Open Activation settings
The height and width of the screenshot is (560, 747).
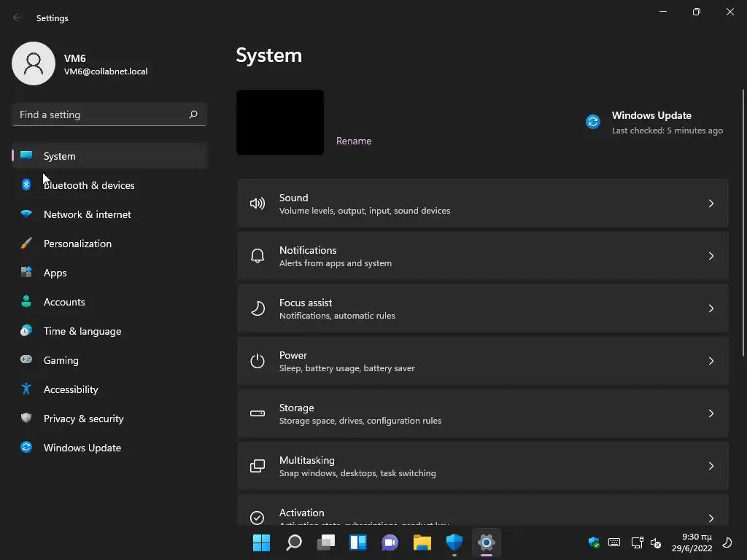(483, 510)
